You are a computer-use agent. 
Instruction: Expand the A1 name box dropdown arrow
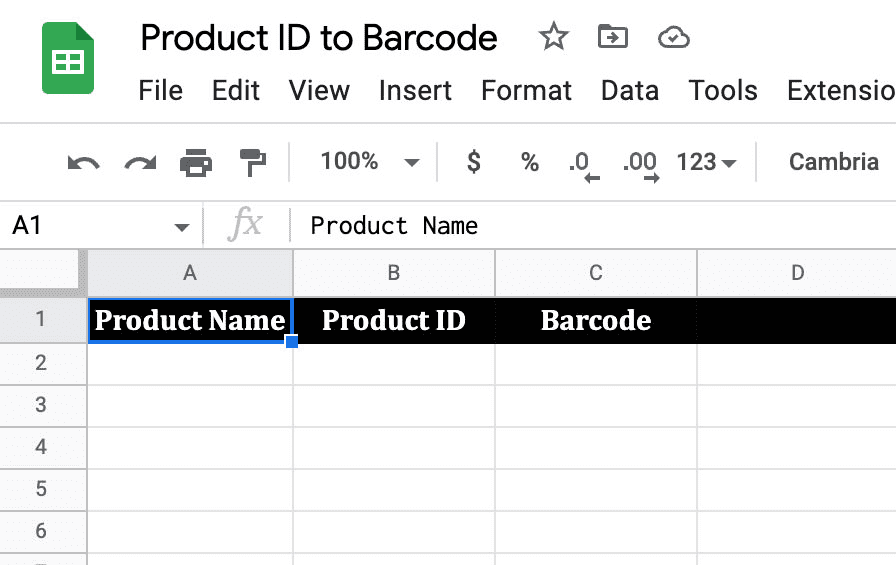(x=181, y=227)
